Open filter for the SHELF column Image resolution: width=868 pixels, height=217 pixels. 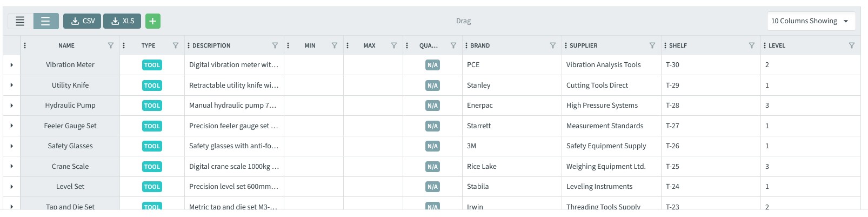coord(752,45)
